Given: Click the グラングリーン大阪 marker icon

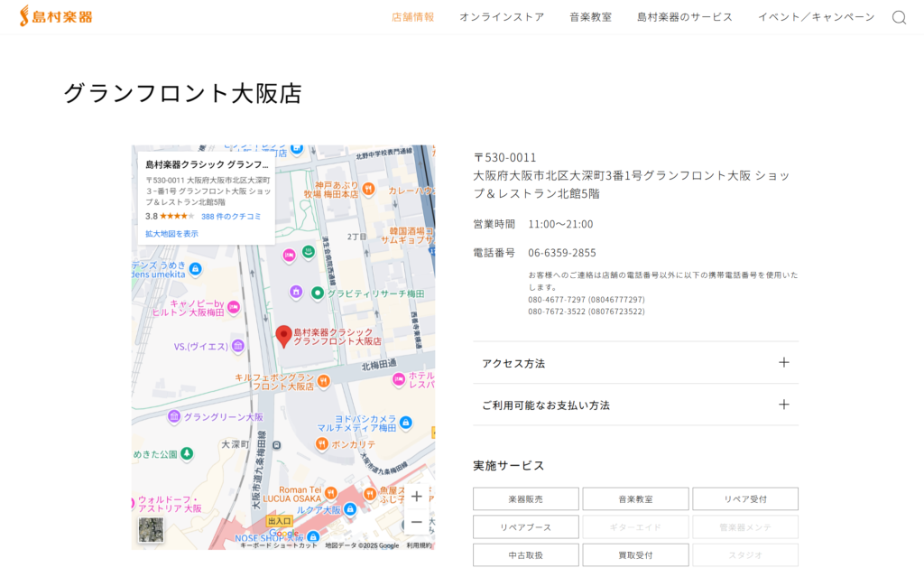Looking at the screenshot, I should 174,416.
